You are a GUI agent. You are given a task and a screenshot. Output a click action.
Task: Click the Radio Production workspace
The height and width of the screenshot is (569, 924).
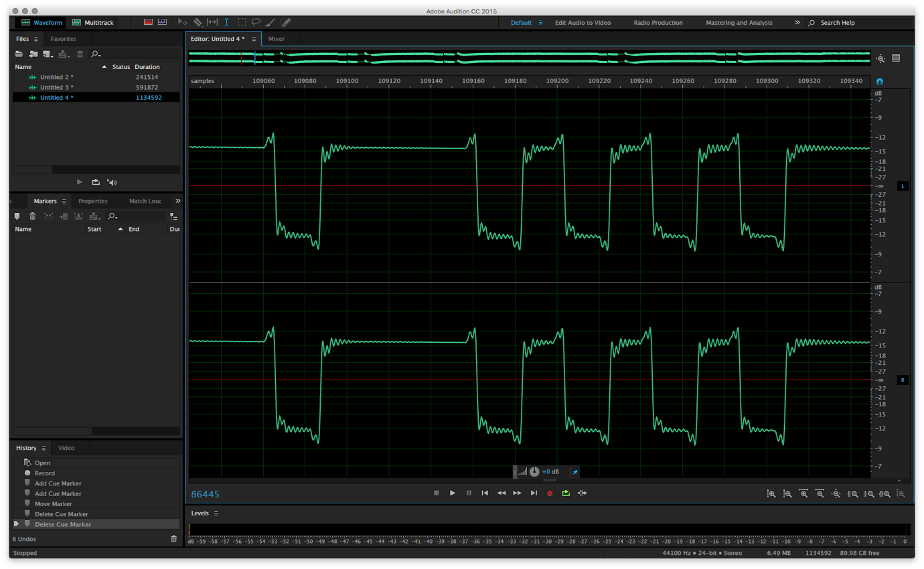pyautogui.click(x=658, y=22)
